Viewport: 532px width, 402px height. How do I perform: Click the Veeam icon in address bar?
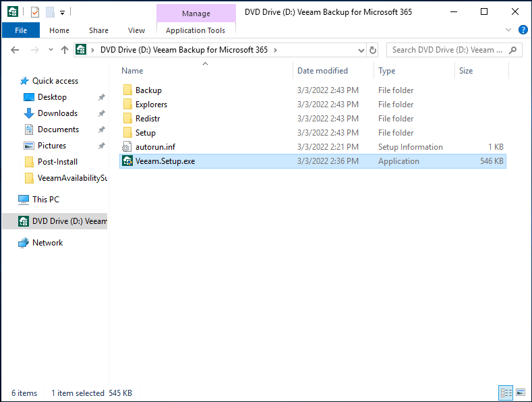click(81, 49)
